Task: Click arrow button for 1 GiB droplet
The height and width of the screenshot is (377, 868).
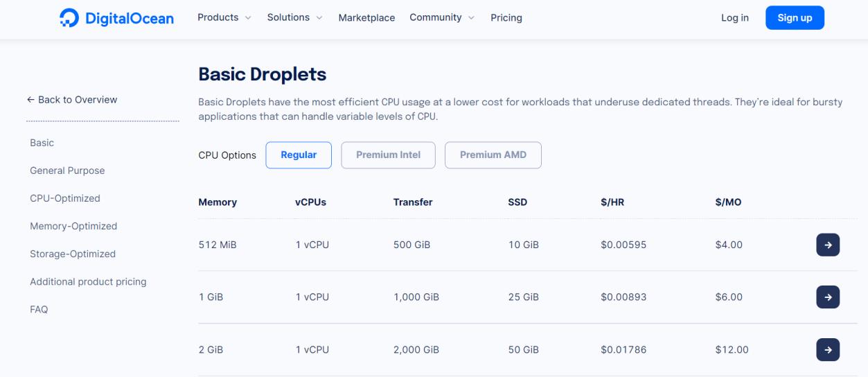Action: point(828,297)
